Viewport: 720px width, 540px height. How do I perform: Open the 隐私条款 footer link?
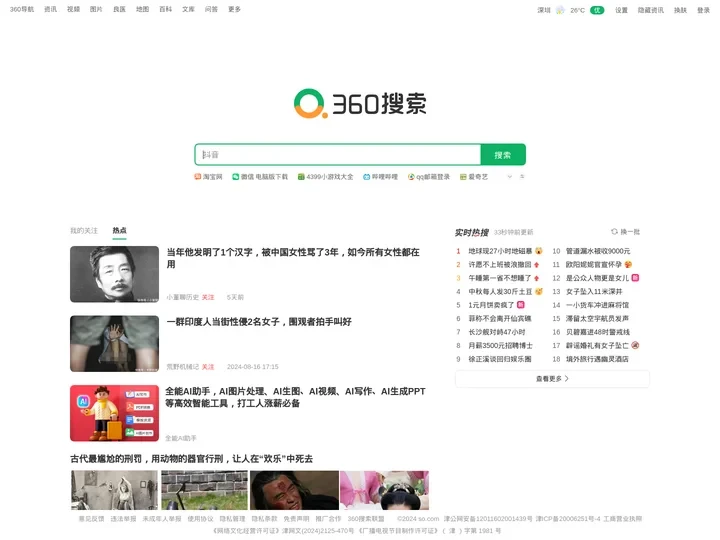point(264,519)
